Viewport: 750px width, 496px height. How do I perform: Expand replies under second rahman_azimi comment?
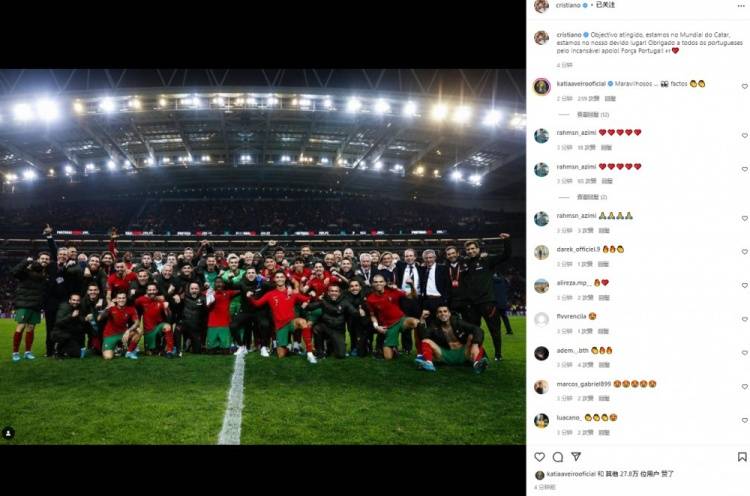tap(592, 197)
